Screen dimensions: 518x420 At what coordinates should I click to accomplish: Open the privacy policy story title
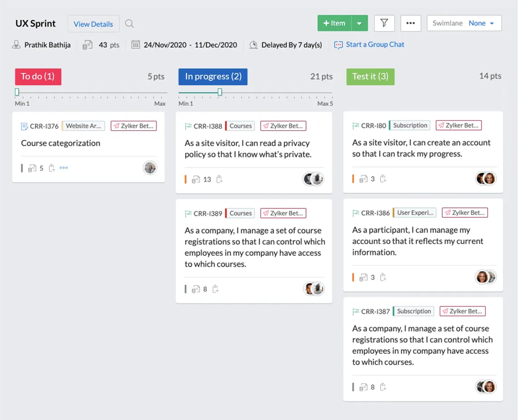coord(248,149)
